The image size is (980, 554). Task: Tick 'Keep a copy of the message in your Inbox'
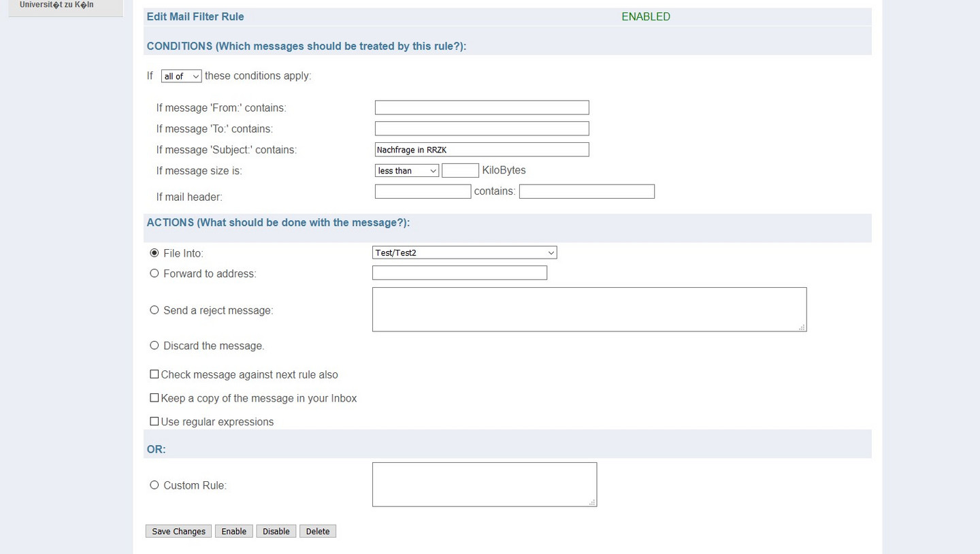[x=154, y=398]
